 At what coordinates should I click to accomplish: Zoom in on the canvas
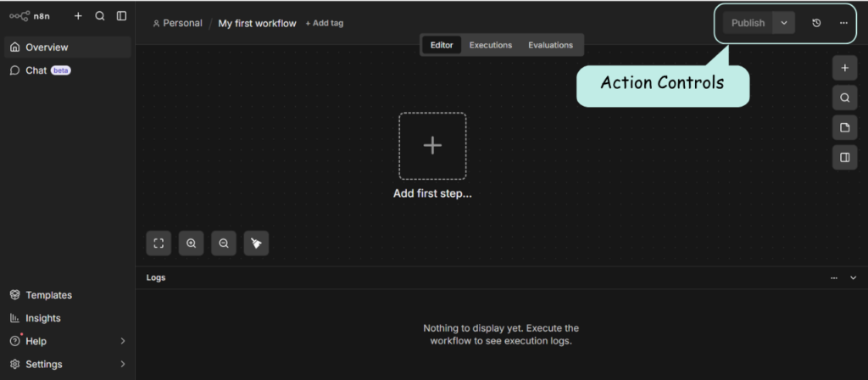point(192,243)
